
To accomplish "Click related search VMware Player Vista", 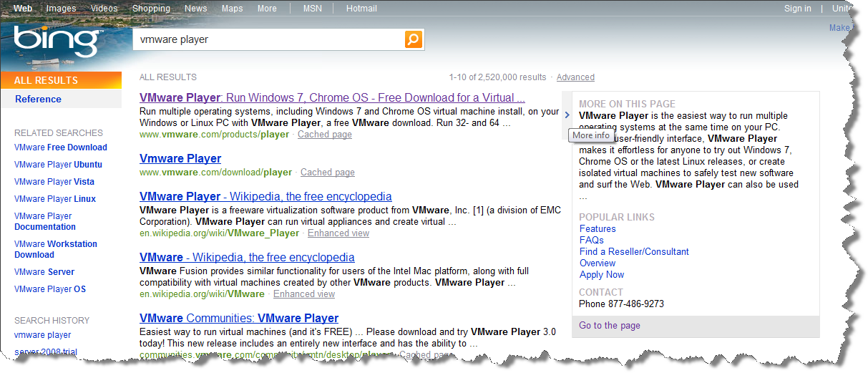I will click(x=54, y=182).
